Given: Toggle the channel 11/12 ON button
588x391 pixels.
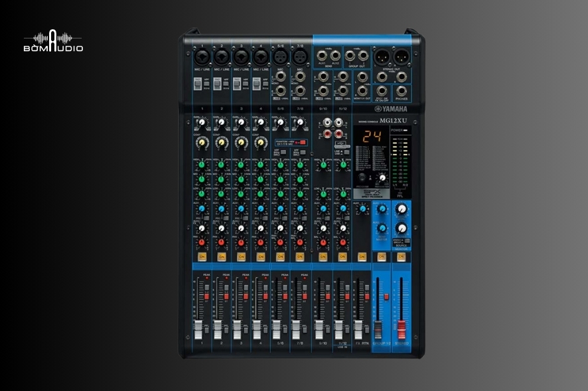Looking at the screenshot, I should [x=342, y=257].
